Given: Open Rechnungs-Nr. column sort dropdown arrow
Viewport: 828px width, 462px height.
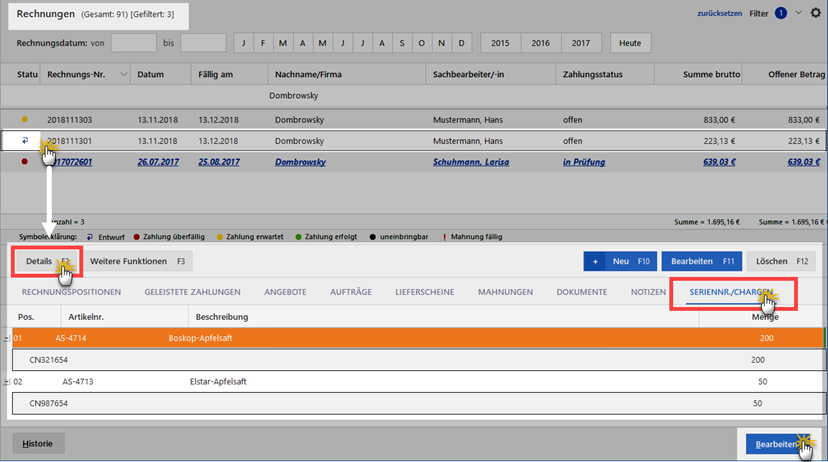Looking at the screenshot, I should pyautogui.click(x=124, y=74).
